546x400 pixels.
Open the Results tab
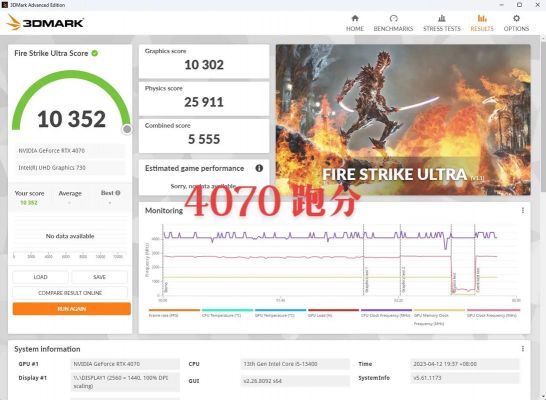pos(482,23)
